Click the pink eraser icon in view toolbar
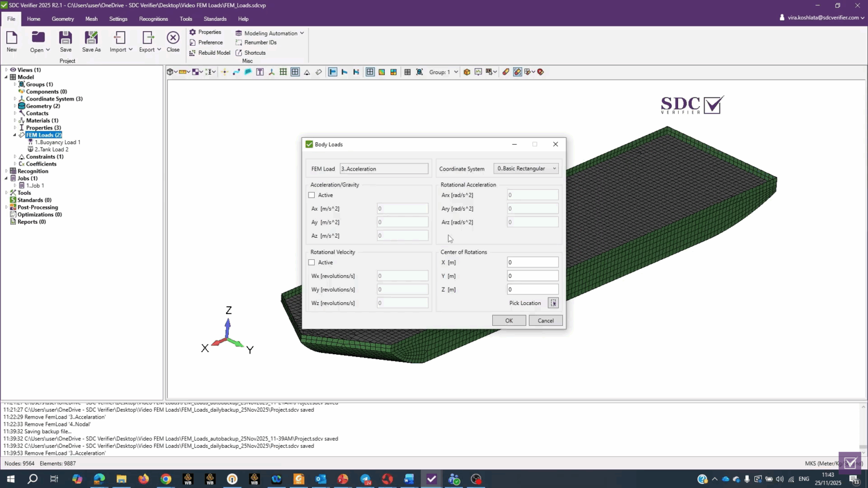Screen dimensions: 868x488 tap(505, 72)
